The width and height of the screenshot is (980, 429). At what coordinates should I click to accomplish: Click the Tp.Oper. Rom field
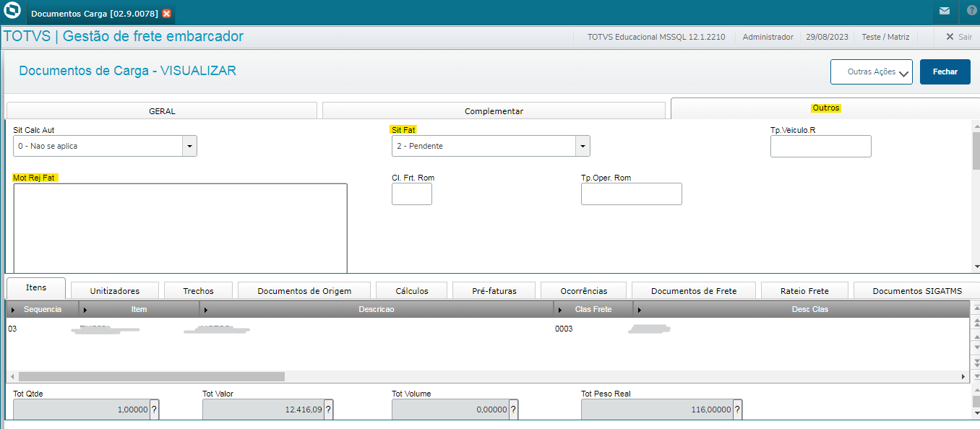pyautogui.click(x=632, y=194)
